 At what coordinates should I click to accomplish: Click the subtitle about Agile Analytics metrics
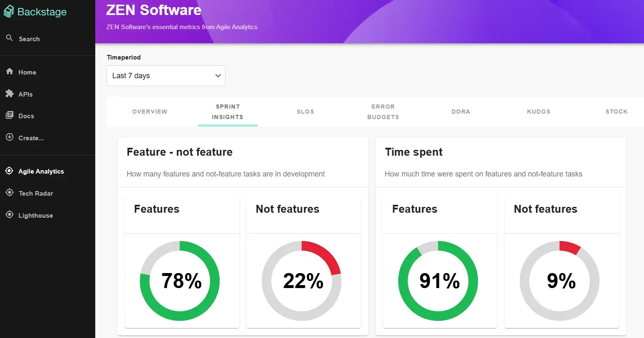coord(182,27)
